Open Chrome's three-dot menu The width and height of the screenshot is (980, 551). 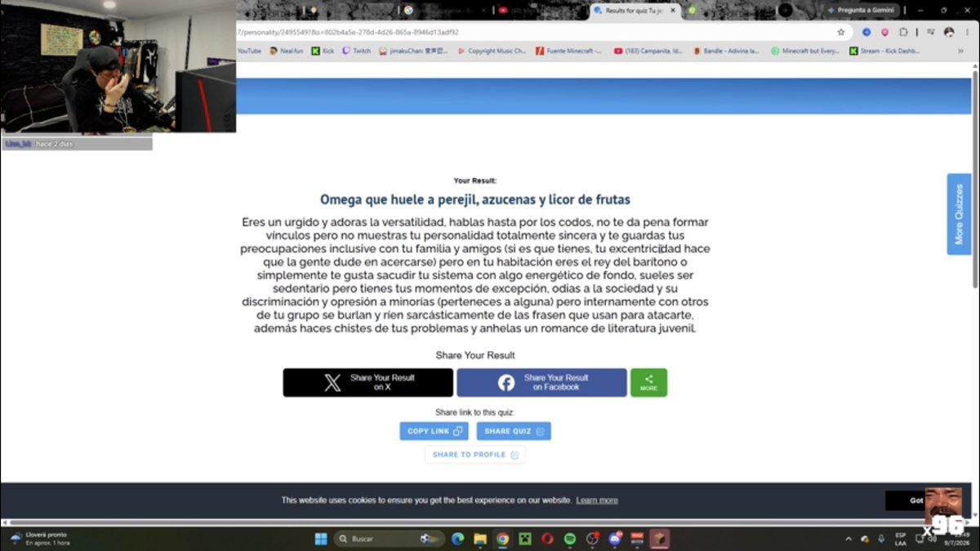tap(967, 32)
